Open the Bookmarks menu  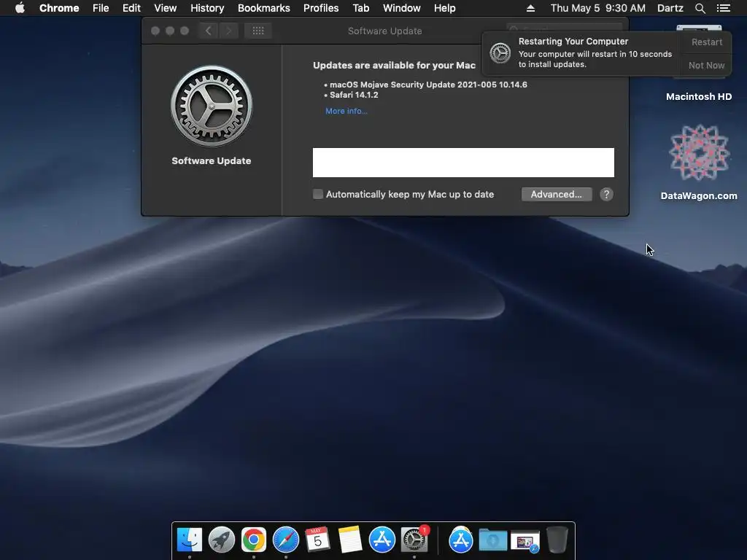pos(263,8)
